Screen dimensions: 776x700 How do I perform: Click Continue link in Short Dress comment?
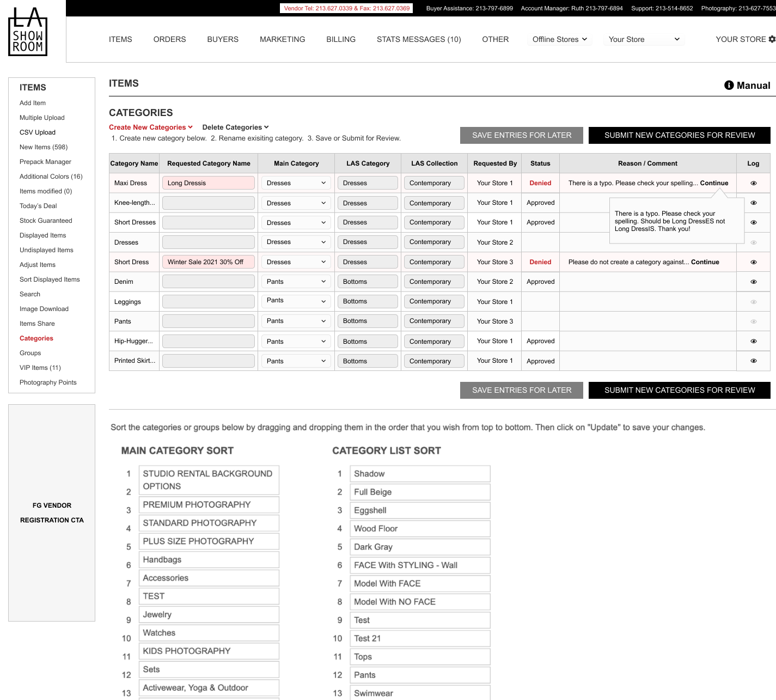[x=705, y=262]
